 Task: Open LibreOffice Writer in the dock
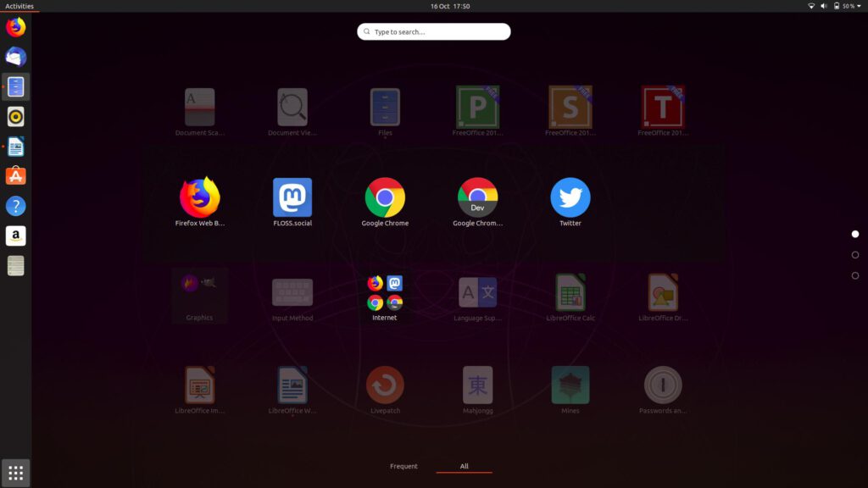[15, 147]
